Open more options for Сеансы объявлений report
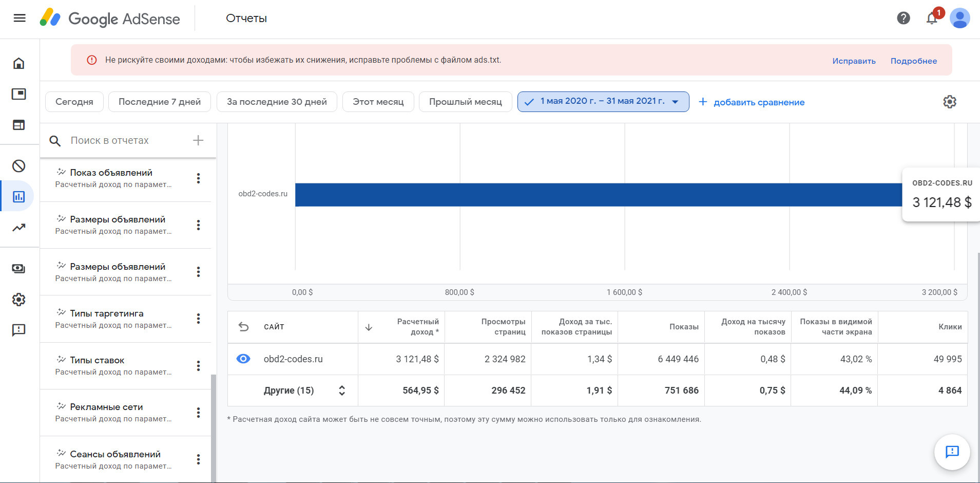The height and width of the screenshot is (483, 980). [x=198, y=459]
